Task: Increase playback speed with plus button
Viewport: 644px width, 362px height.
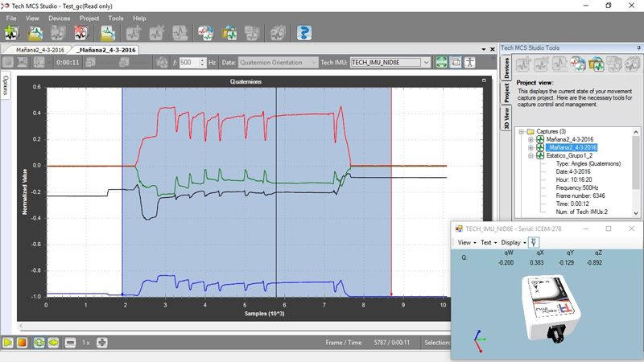Action: (x=102, y=343)
